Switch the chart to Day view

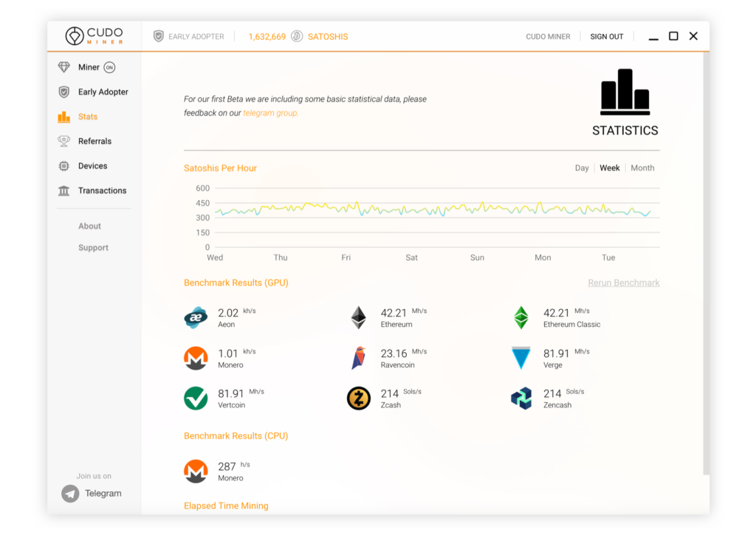click(582, 168)
